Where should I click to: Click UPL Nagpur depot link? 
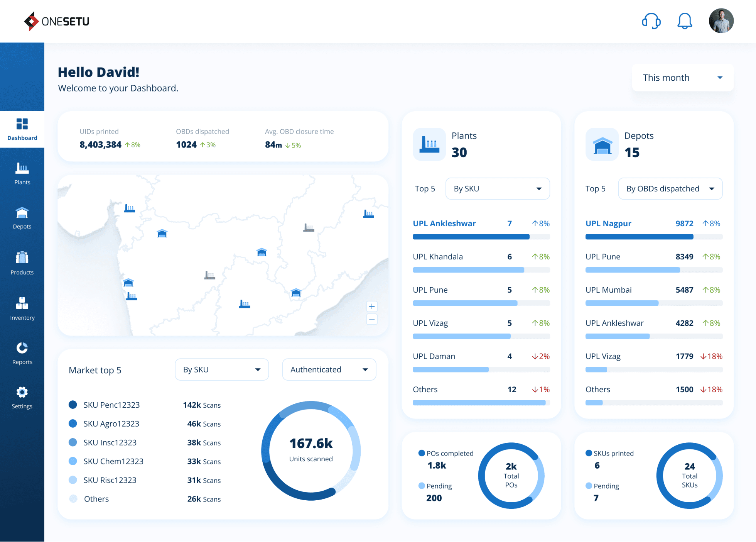(x=608, y=224)
